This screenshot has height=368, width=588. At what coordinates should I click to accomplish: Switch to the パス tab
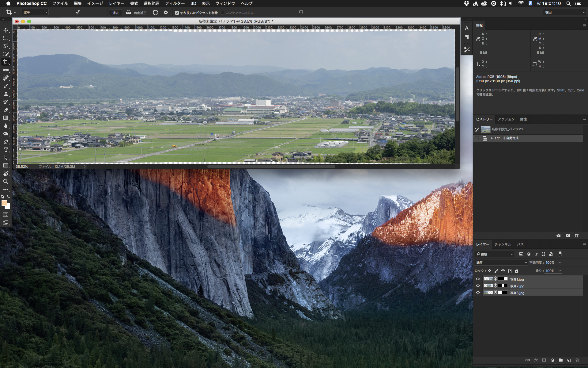coord(520,244)
